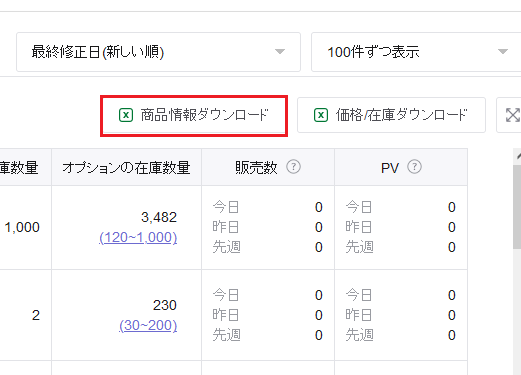Screen dimensions: 521x375
Task: Click the PV column header
Action: (401, 167)
